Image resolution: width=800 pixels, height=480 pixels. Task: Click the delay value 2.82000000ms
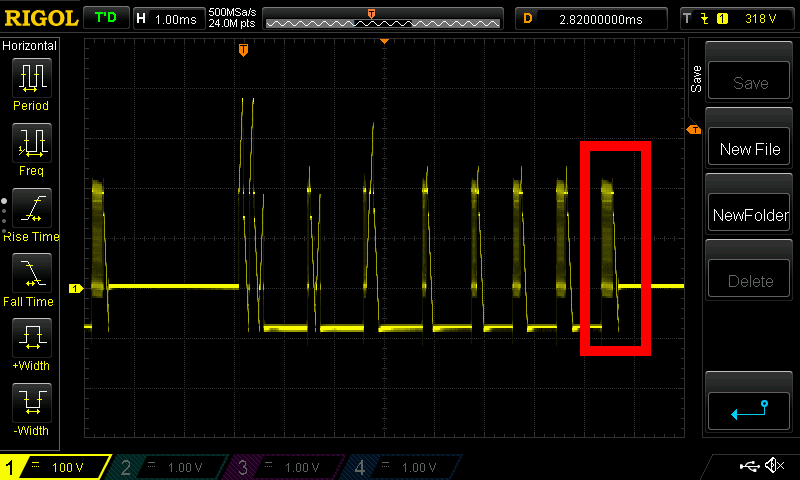[601, 19]
